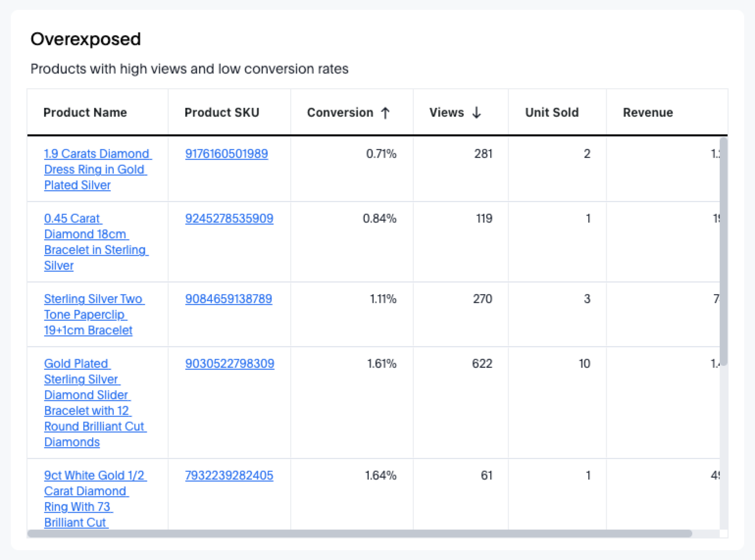Click SKU 9030522798309
The width and height of the screenshot is (755, 560).
[x=229, y=364]
